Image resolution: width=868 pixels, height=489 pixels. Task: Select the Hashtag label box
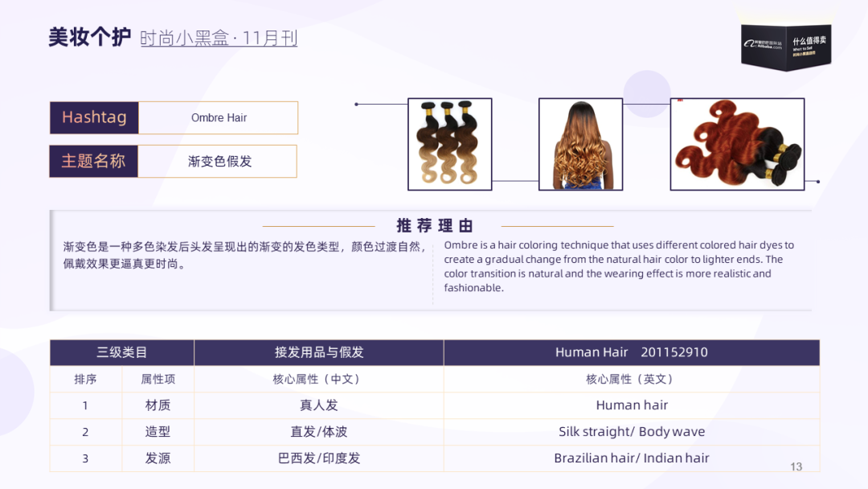click(94, 117)
